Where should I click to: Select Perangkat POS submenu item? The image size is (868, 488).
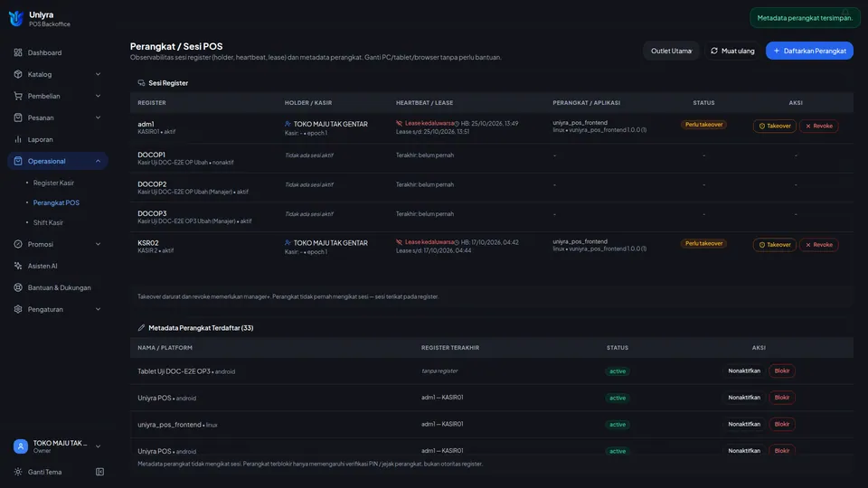click(x=56, y=202)
